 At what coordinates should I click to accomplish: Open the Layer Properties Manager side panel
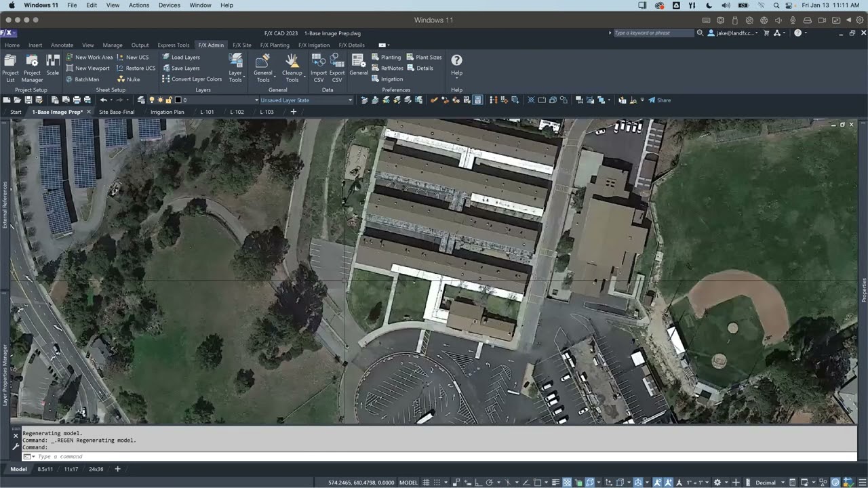pyautogui.click(x=5, y=375)
